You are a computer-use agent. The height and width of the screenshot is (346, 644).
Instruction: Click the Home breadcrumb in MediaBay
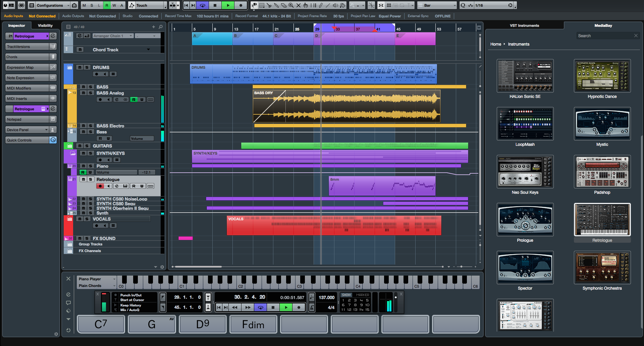pyautogui.click(x=495, y=44)
